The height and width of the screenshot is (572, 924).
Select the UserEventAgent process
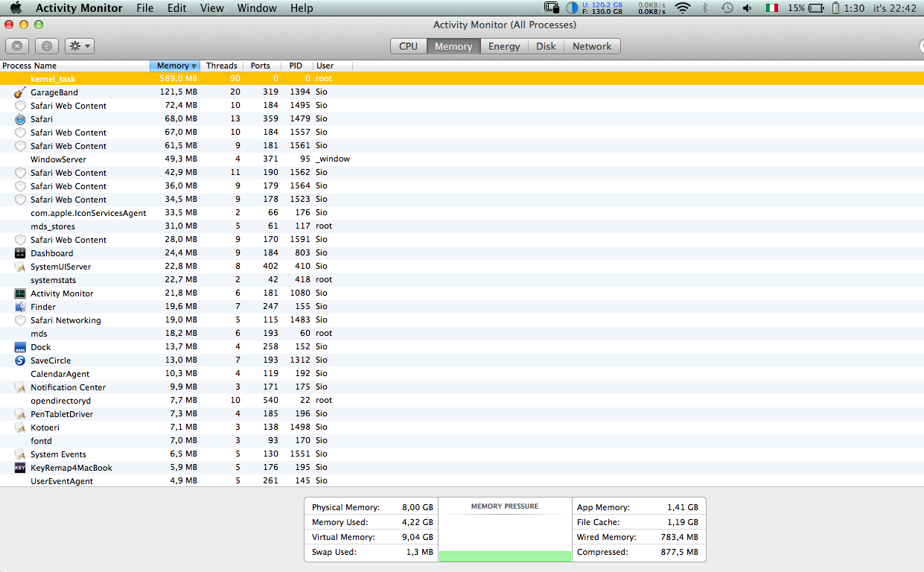pyautogui.click(x=462, y=481)
